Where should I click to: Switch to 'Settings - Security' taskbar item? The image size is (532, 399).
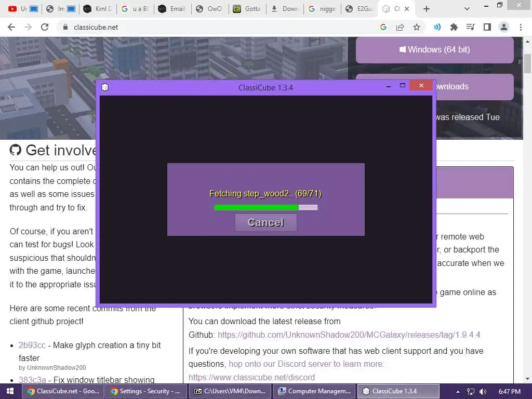click(146, 391)
